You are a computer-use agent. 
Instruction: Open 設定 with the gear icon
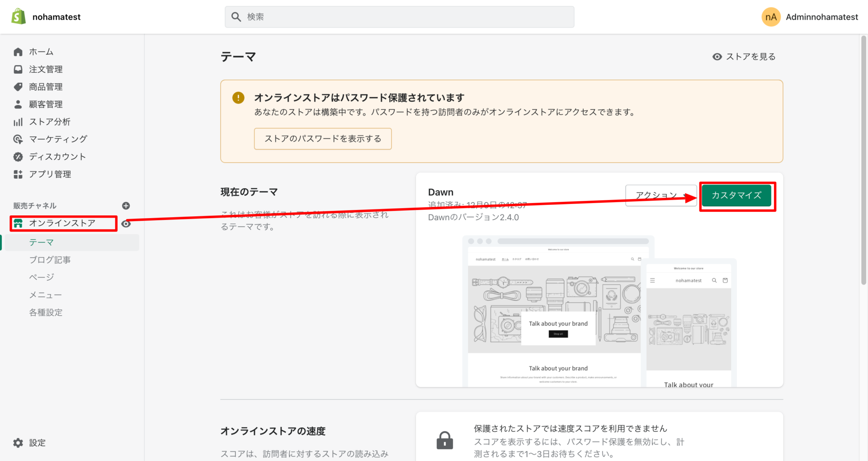point(18,443)
